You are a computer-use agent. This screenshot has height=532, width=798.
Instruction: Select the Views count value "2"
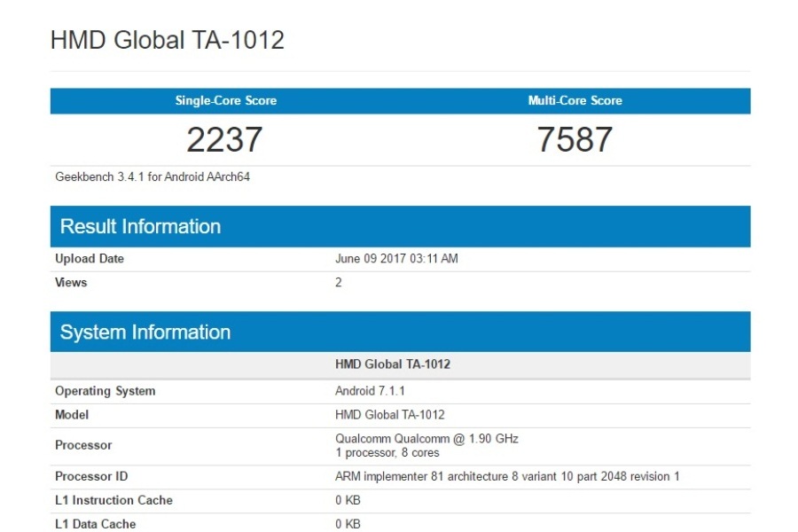[x=339, y=283]
